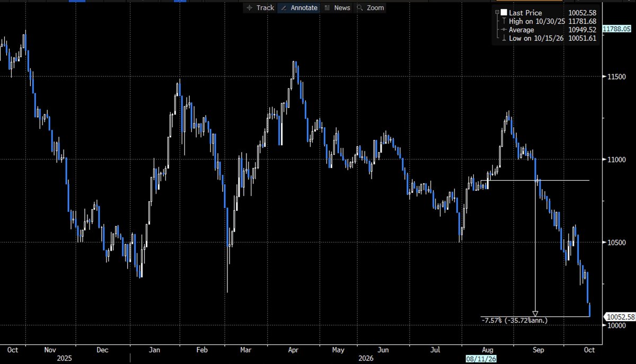636x364 pixels.
Task: Click the legend value 10051.61
Action: [x=582, y=39]
